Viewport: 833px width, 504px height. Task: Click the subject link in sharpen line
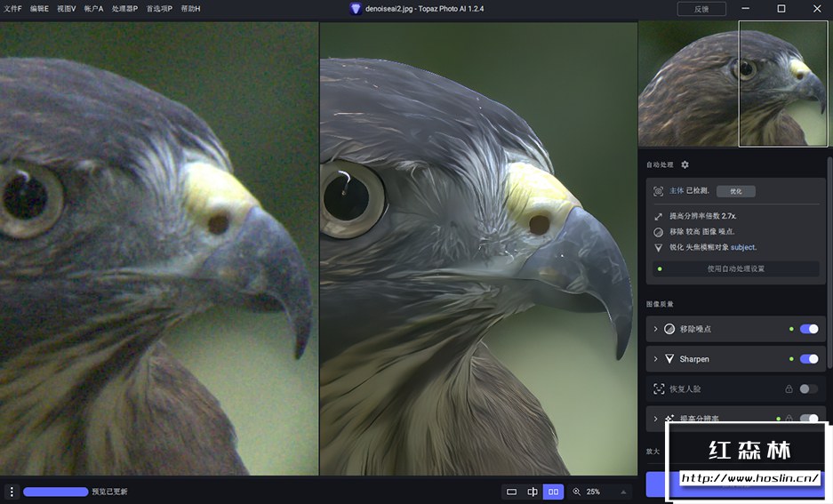pos(743,247)
